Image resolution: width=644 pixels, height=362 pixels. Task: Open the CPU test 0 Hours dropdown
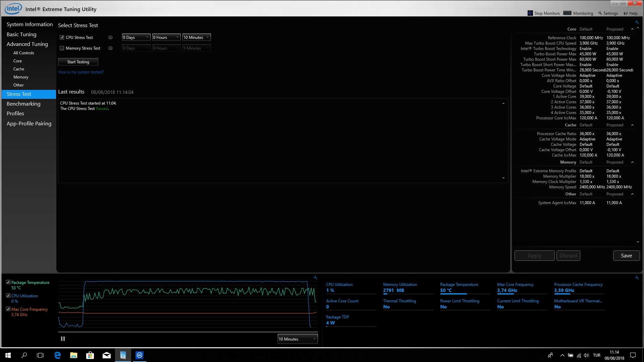166,38
